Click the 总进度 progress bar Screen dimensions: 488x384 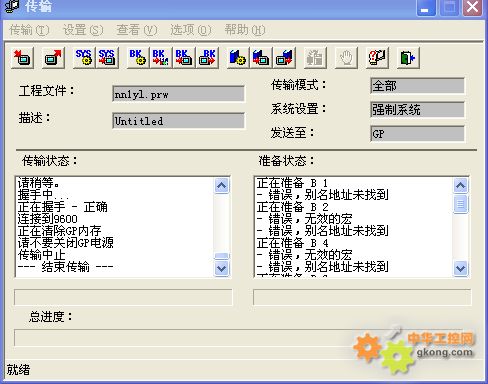pyautogui.click(x=243, y=338)
